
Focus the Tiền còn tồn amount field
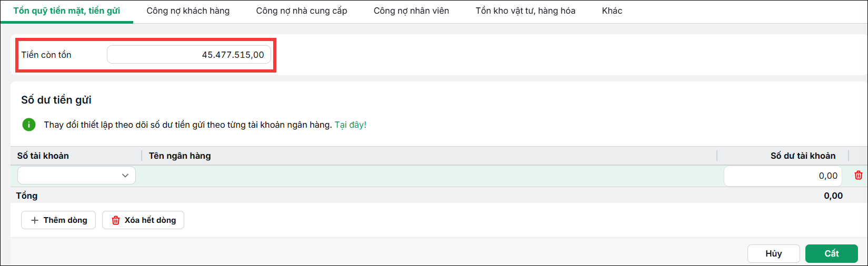click(x=189, y=55)
